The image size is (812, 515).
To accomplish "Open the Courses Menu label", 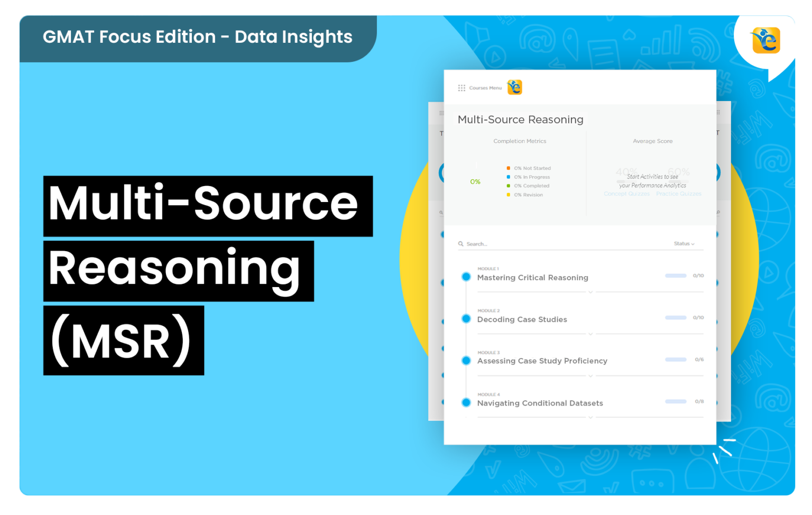I will 485,88.
